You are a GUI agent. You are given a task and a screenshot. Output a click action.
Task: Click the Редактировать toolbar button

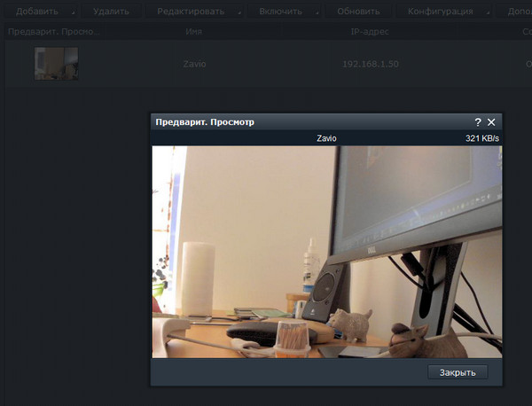(190, 12)
